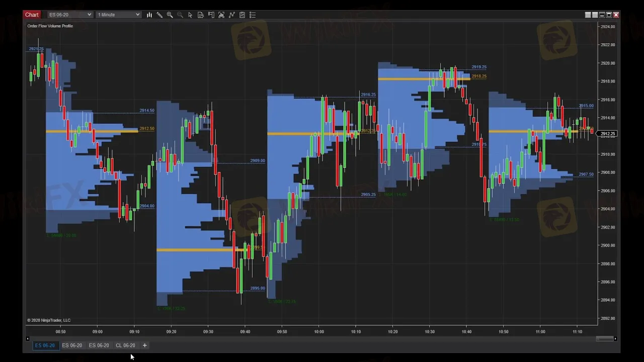Click the 2892.00 price axis label

pyautogui.click(x=608, y=318)
